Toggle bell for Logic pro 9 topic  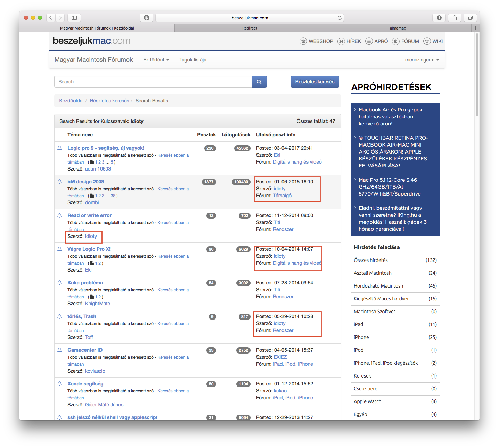60,148
